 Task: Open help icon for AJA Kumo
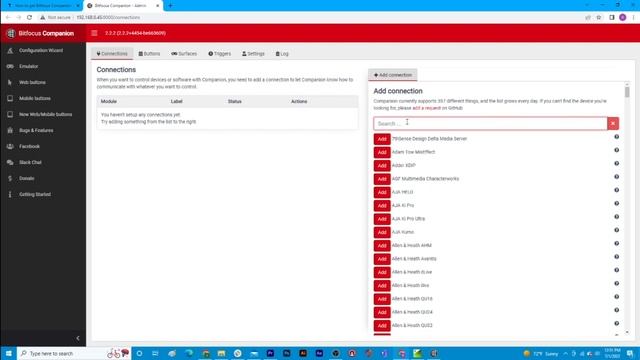(616, 230)
